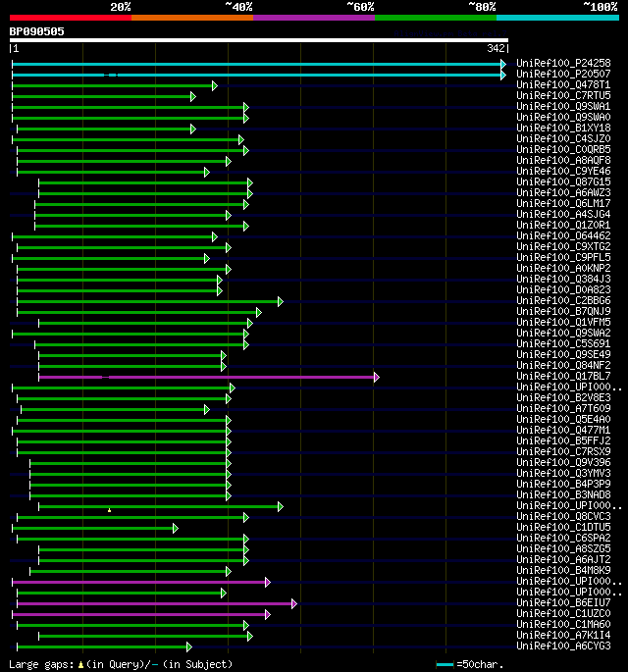628x672 pixels.
Task: Click the cyan ~100% identity legend segment
Action: click(557, 18)
